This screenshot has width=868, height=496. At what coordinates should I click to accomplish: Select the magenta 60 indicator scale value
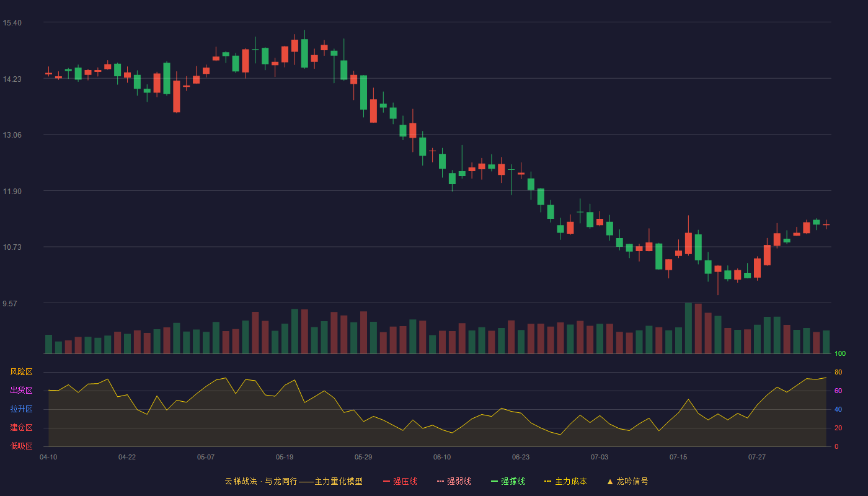838,391
